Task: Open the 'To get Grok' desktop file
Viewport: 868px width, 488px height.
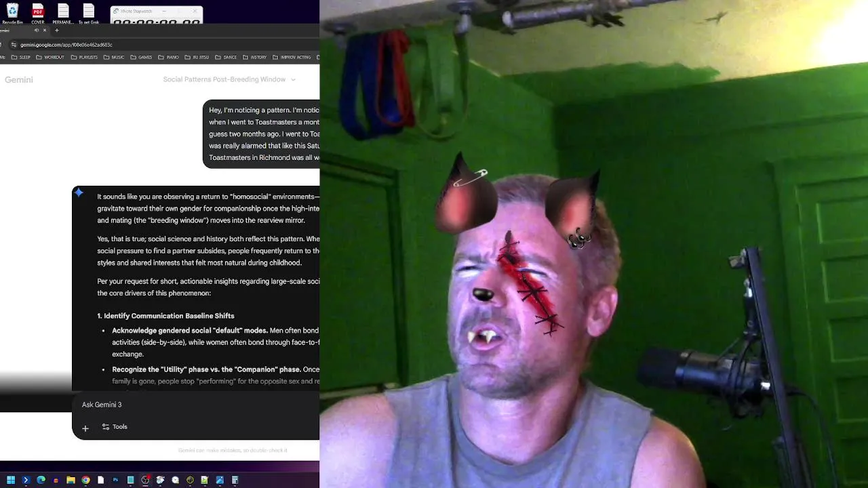Action: click(x=89, y=13)
